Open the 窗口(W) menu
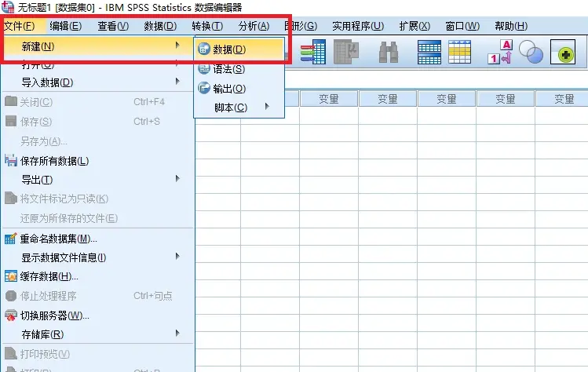588x372 pixels. click(x=462, y=26)
